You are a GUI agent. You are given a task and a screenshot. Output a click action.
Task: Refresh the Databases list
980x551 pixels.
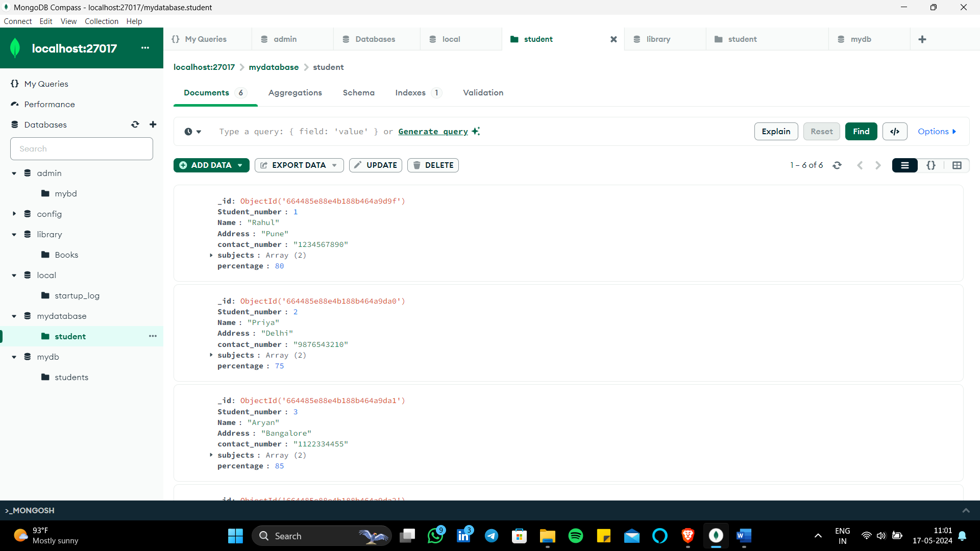(x=135, y=124)
